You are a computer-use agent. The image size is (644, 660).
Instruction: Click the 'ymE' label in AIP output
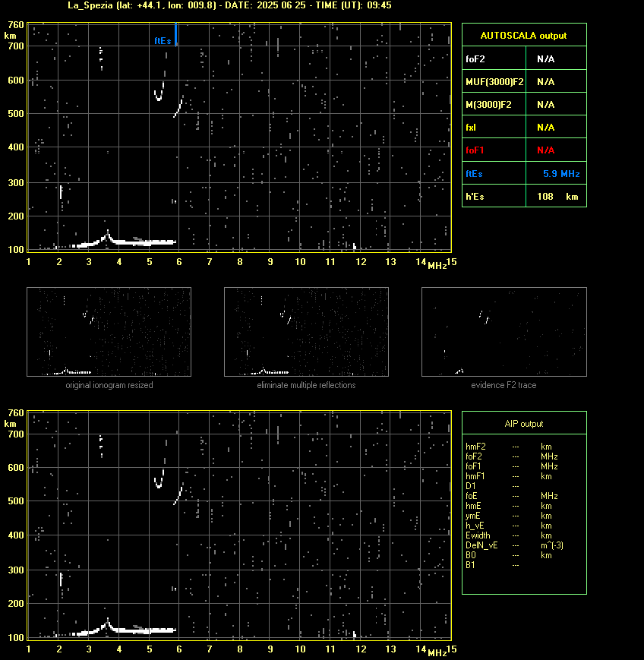[x=473, y=516]
